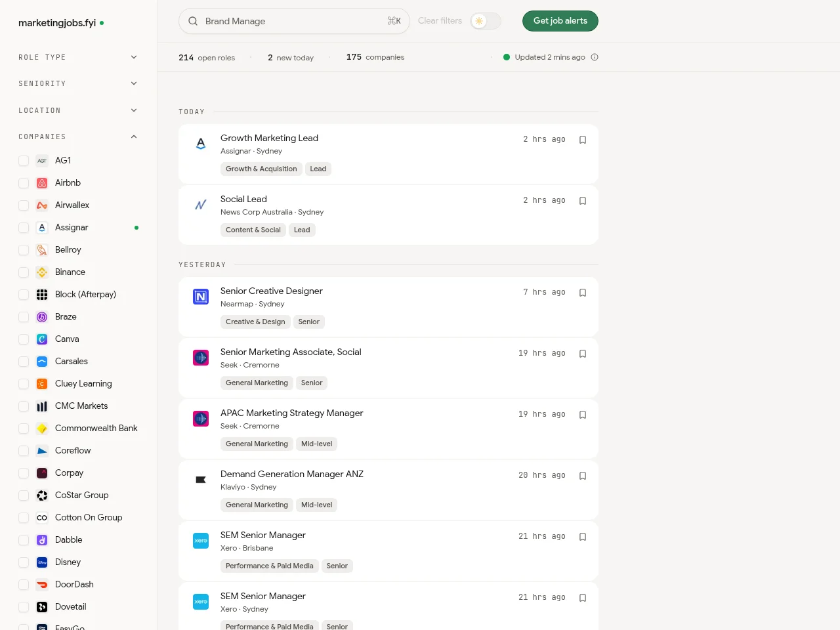Click the Get job alerts button
Screen dimensions: 840x630
point(560,21)
